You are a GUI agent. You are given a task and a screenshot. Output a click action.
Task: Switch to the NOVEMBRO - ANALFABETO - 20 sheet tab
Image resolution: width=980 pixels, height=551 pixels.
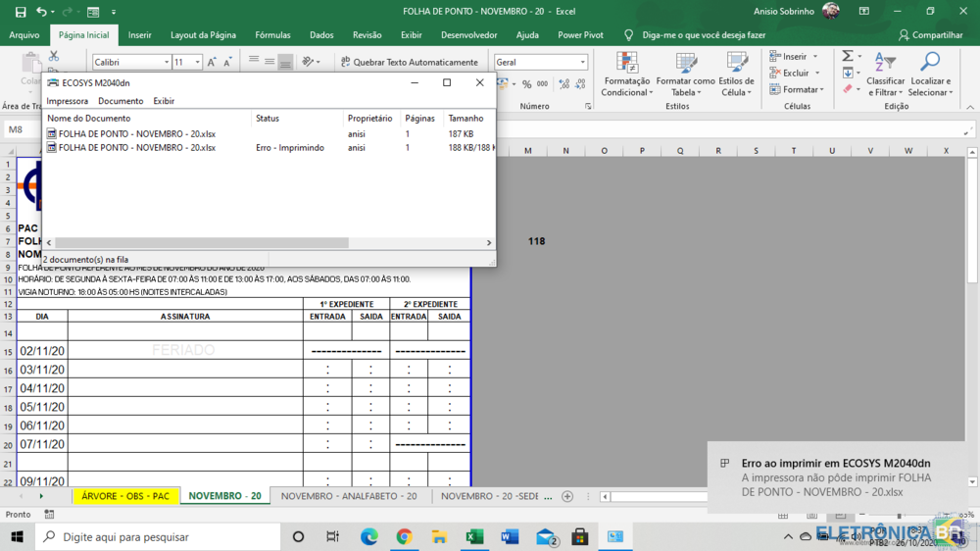[x=348, y=496]
